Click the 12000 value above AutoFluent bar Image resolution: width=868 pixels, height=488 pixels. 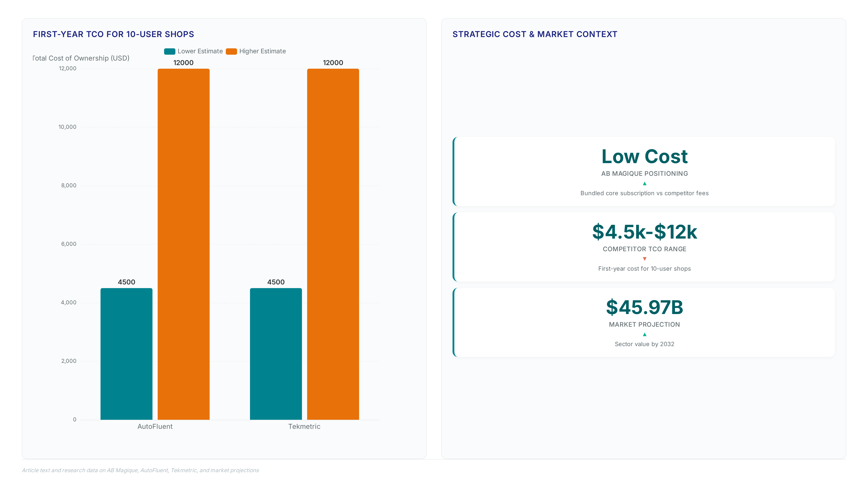(x=184, y=63)
